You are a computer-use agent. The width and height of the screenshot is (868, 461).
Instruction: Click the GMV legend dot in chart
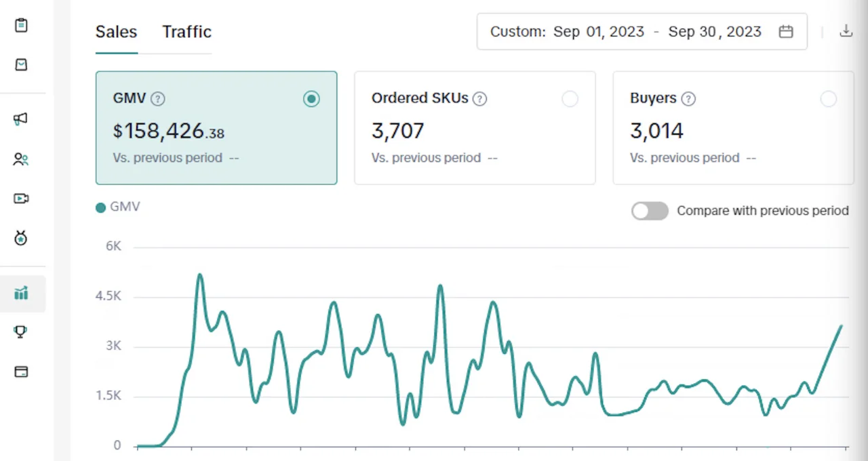tap(101, 207)
